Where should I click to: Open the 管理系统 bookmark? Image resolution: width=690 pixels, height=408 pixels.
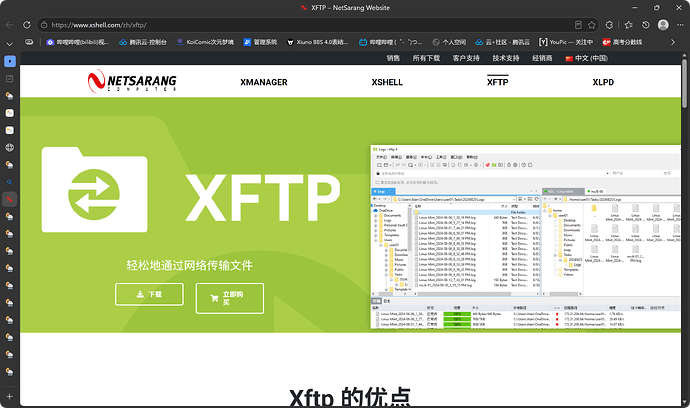pos(260,42)
